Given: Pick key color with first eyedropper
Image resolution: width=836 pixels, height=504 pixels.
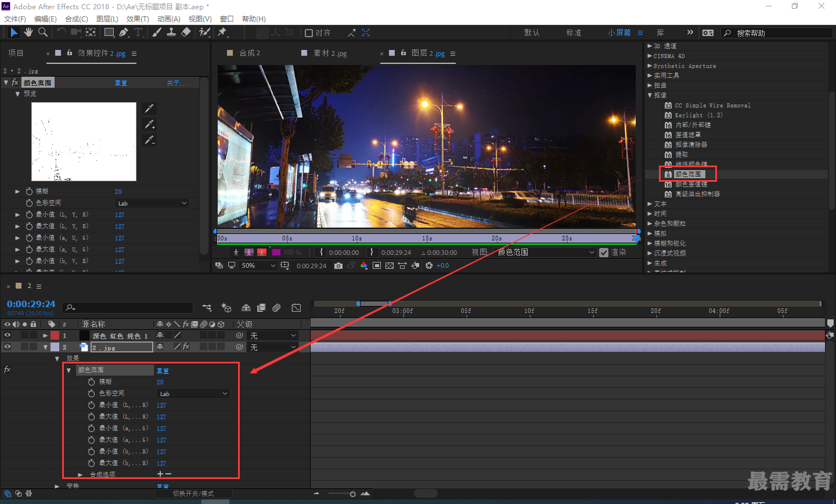Looking at the screenshot, I should (x=149, y=109).
